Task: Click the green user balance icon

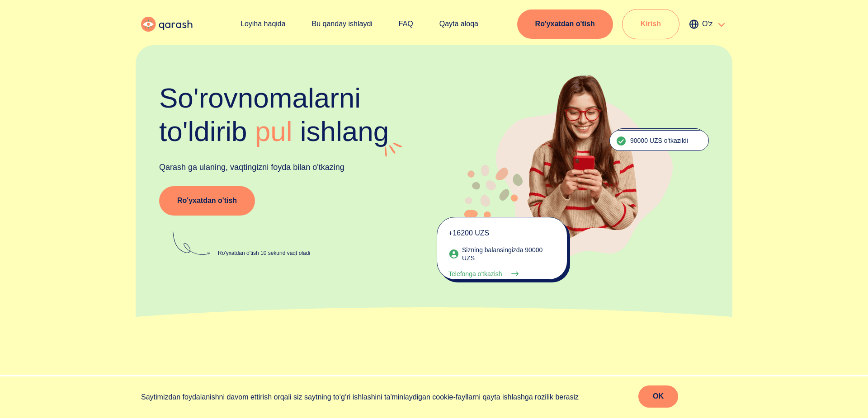Action: tap(454, 254)
